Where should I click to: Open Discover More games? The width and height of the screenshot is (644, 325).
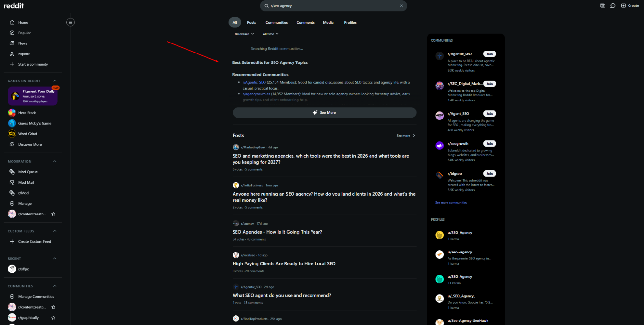coord(30,144)
